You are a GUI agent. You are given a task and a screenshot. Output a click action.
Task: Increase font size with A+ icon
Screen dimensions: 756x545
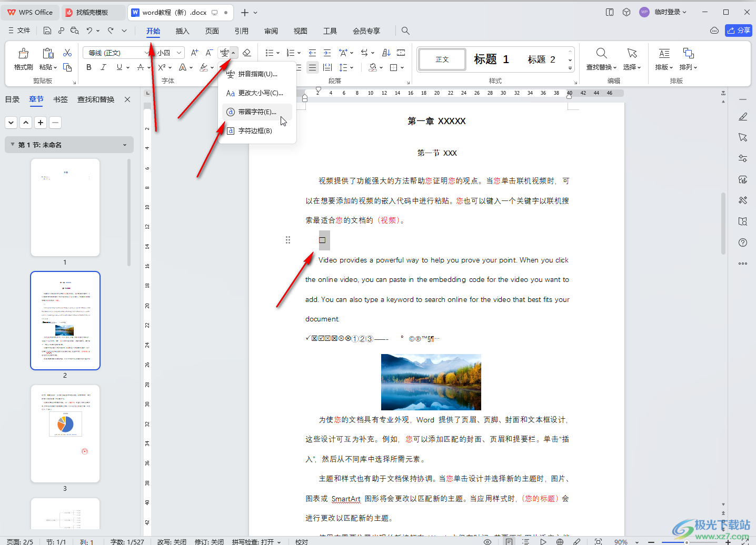tap(195, 53)
